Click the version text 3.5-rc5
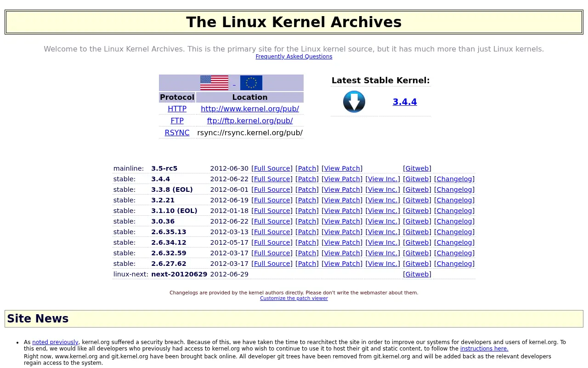This screenshot has width=588, height=368. 164,168
